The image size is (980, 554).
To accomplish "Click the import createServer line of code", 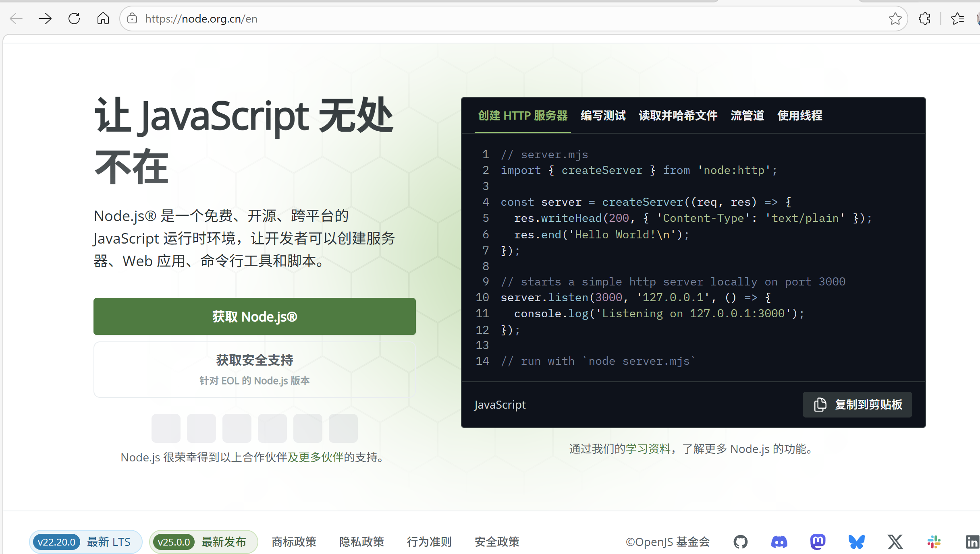I will [x=639, y=170].
